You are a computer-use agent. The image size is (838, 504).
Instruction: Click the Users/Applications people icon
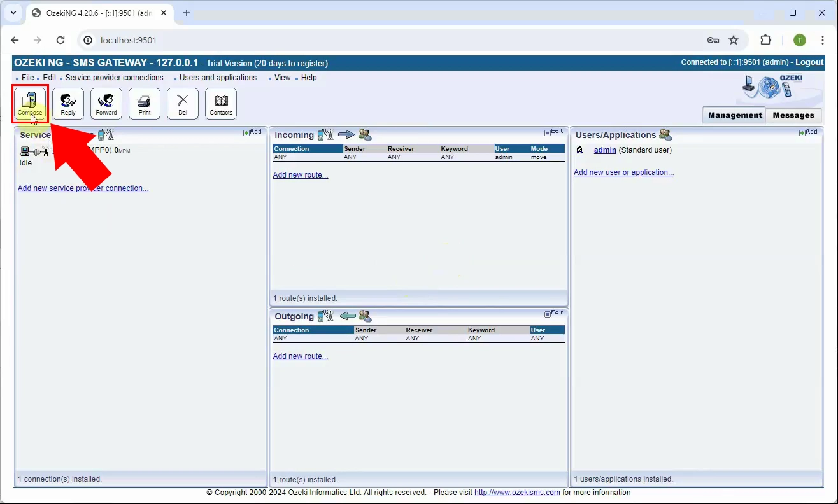click(665, 134)
